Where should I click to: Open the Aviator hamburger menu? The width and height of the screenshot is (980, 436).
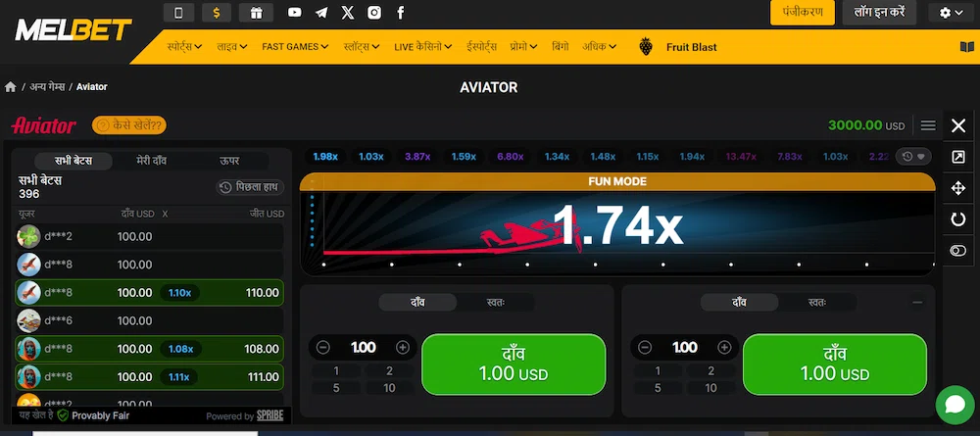pyautogui.click(x=928, y=125)
